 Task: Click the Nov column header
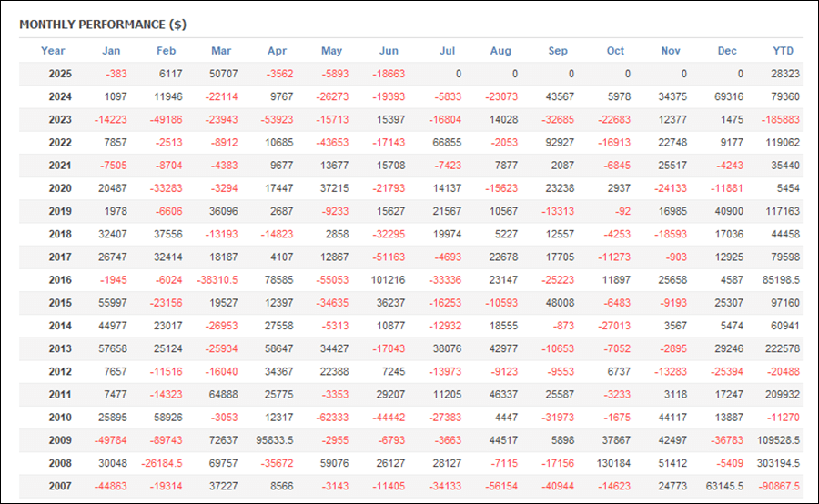(671, 51)
